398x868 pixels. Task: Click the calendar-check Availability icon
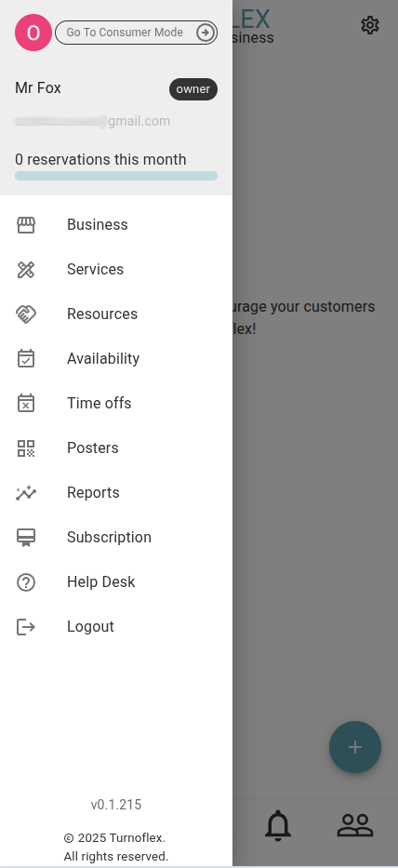(x=26, y=359)
